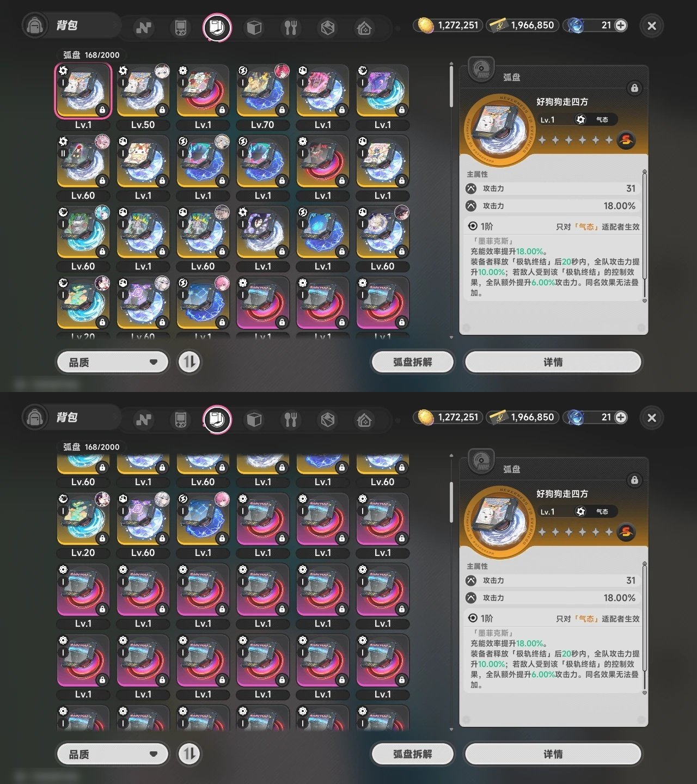Open the cube materials tab in lower toolbar
697x784 pixels.
254,420
